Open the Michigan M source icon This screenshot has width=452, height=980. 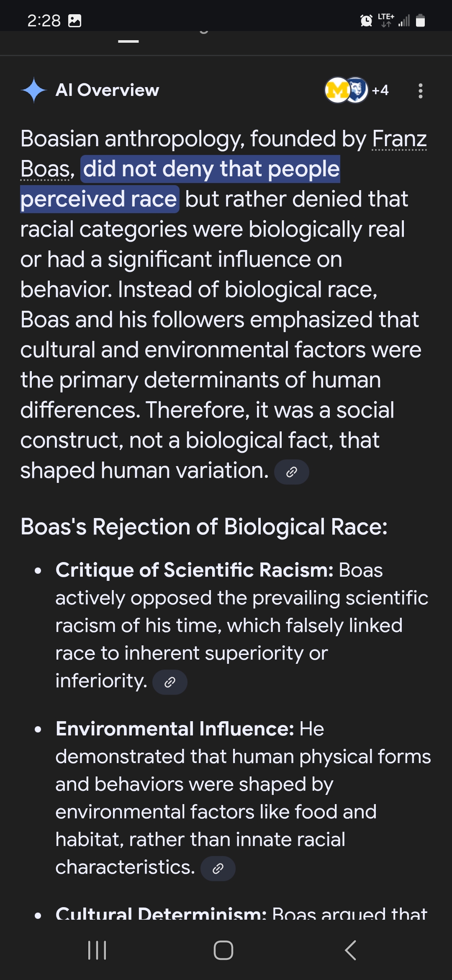pyautogui.click(x=337, y=90)
